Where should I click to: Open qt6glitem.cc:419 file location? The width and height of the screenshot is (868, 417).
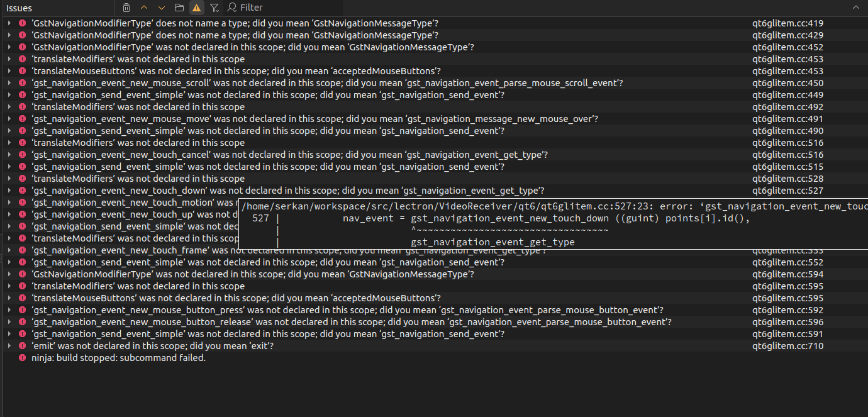pyautogui.click(x=787, y=23)
